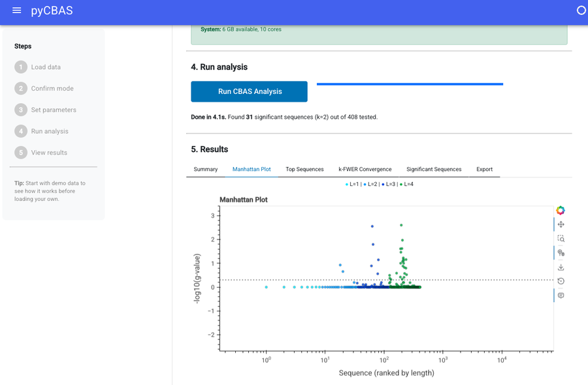This screenshot has height=385, width=588.
Task: View the Significant Sequences tab
Action: pyautogui.click(x=434, y=169)
